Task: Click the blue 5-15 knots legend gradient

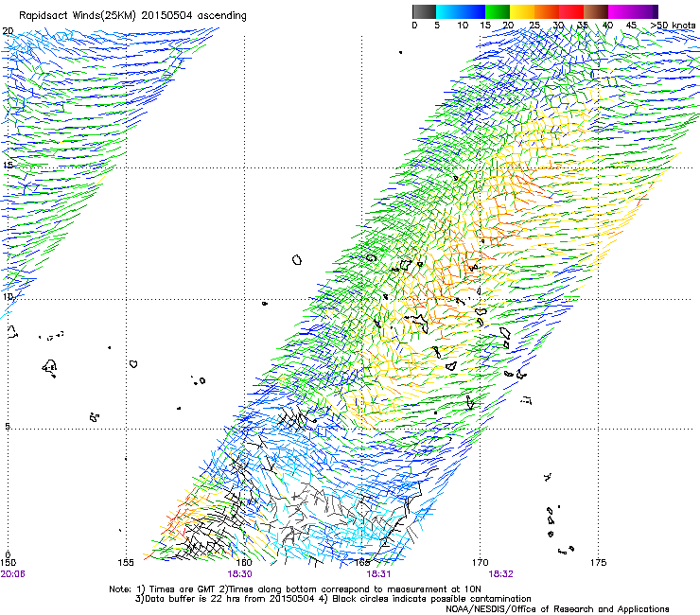Action: coord(461,11)
